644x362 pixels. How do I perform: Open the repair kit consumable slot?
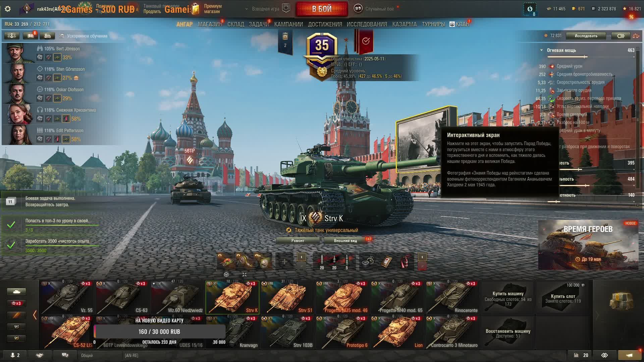coord(368,262)
